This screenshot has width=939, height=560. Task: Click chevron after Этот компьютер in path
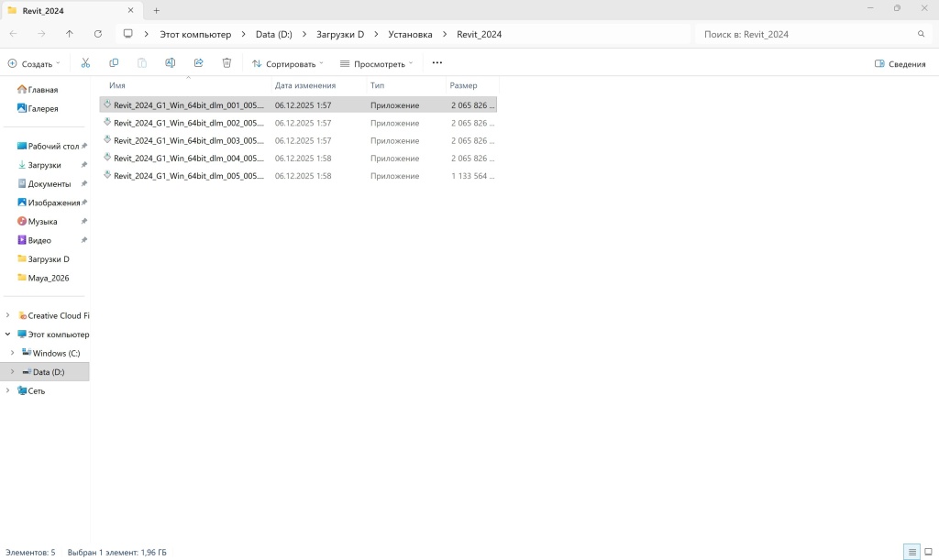243,34
